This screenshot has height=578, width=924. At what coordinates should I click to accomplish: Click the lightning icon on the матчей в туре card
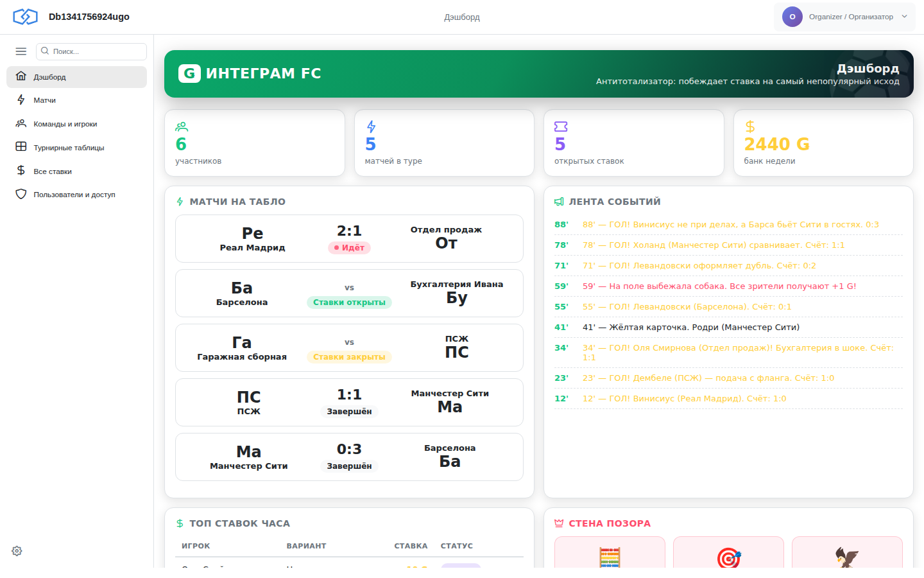coord(371,127)
